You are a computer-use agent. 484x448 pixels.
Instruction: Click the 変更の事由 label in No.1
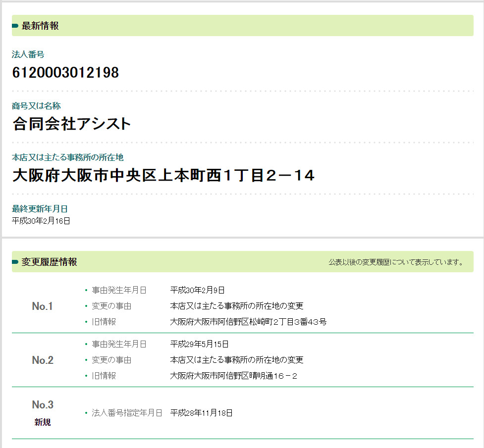click(x=111, y=306)
